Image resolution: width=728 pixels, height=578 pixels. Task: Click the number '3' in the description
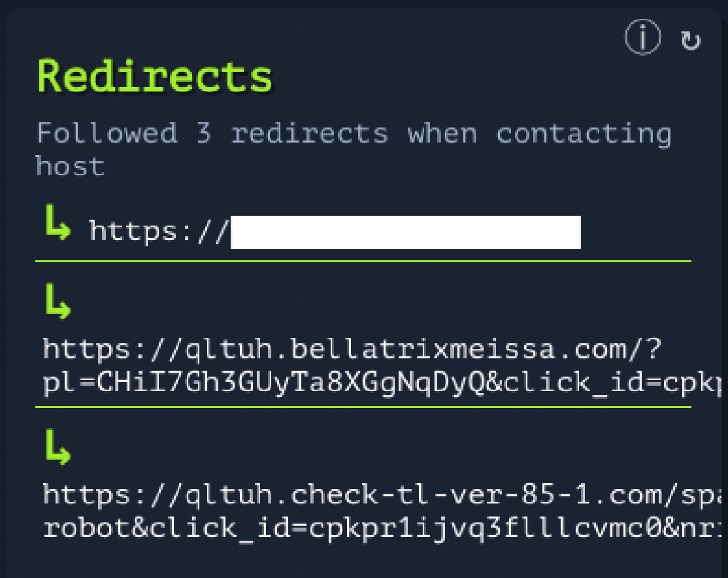(x=204, y=134)
